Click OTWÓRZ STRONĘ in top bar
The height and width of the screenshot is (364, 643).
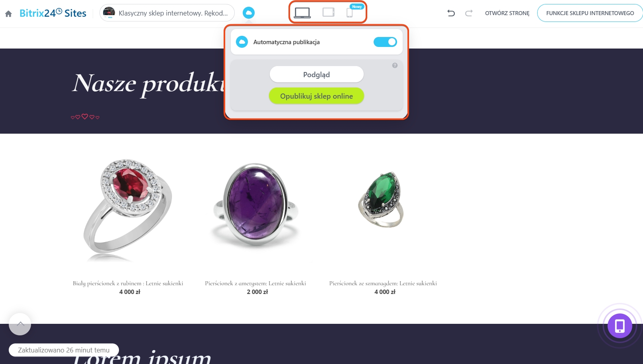507,13
